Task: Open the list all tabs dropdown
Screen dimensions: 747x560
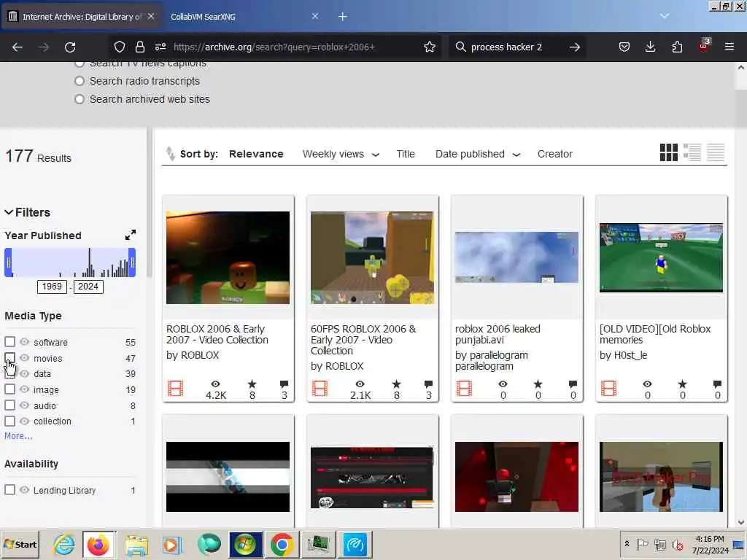Action: click(x=665, y=16)
